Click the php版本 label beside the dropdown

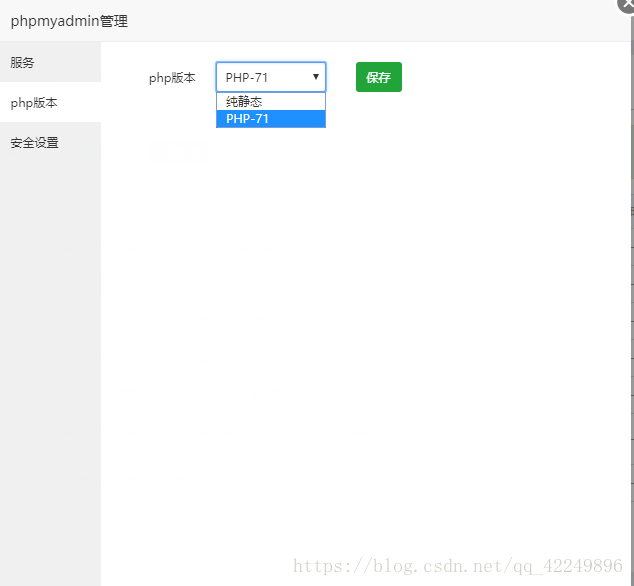172,78
